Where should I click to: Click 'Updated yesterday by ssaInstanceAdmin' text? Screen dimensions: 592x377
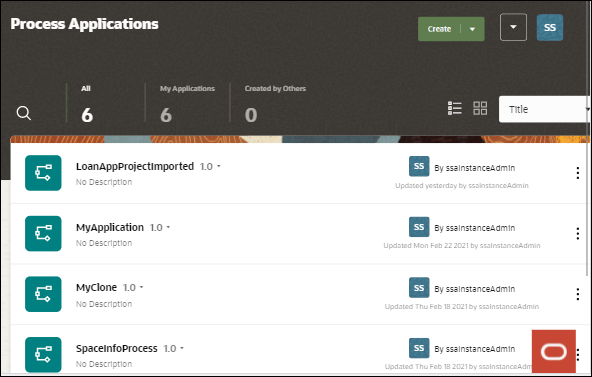click(462, 185)
